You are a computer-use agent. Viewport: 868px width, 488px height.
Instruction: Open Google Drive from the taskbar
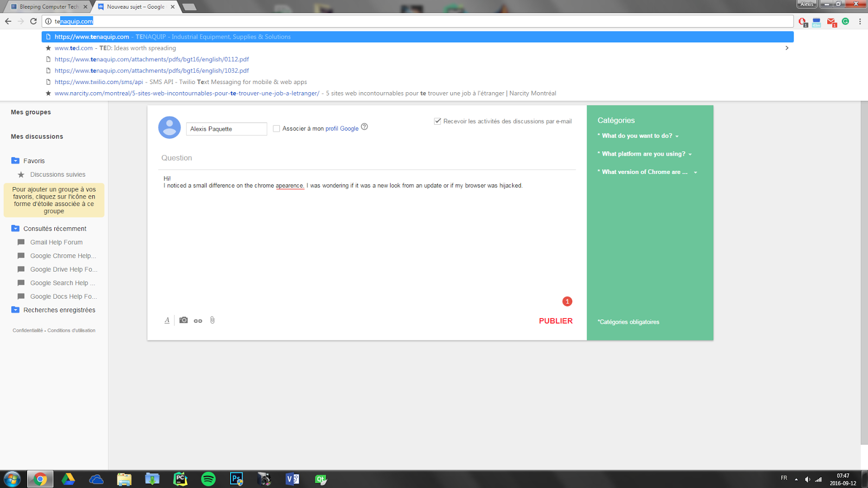pyautogui.click(x=68, y=479)
